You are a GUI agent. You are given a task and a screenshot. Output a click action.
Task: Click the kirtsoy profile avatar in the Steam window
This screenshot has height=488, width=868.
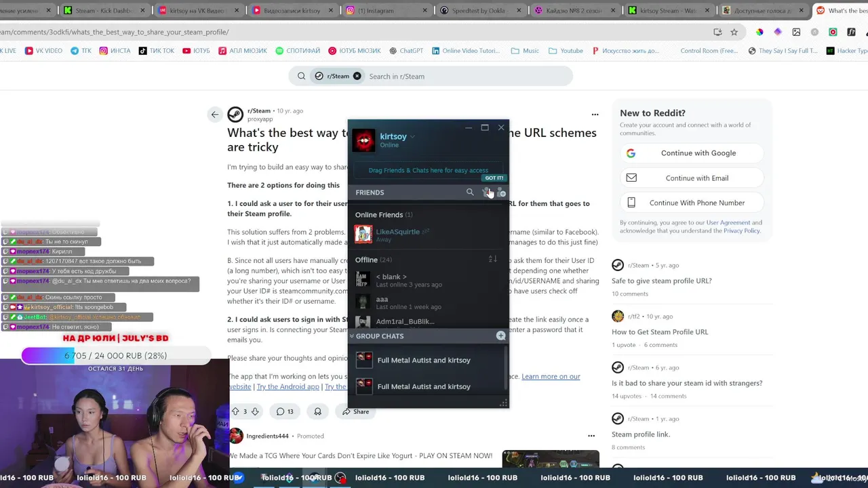(x=364, y=140)
